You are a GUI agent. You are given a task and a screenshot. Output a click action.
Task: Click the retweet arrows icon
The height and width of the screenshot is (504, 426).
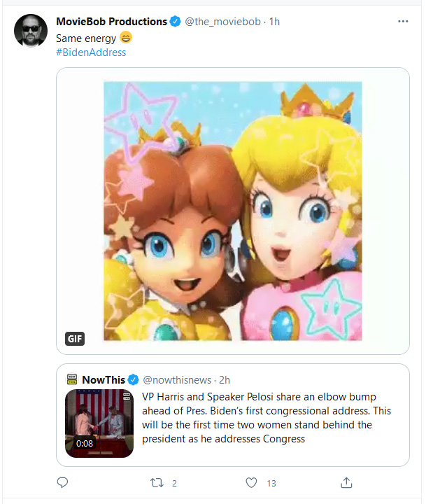(157, 482)
